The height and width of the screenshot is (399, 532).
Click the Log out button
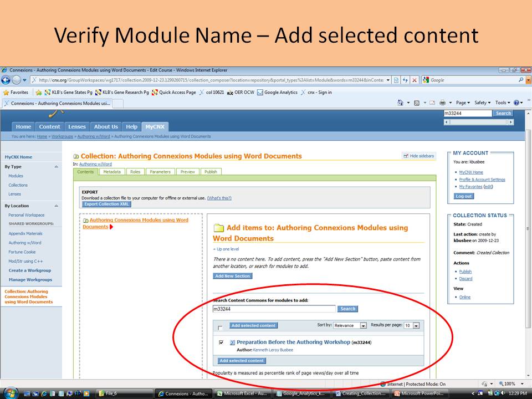(464, 196)
